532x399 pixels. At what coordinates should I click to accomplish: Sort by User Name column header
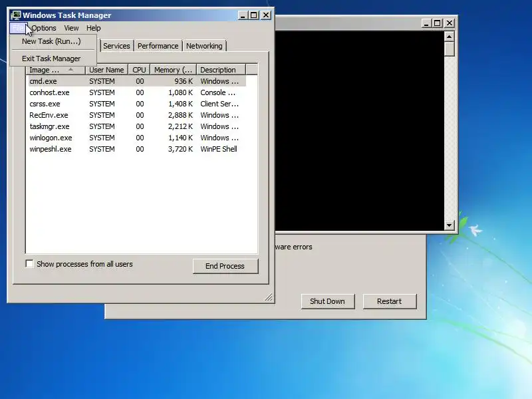pyautogui.click(x=106, y=70)
